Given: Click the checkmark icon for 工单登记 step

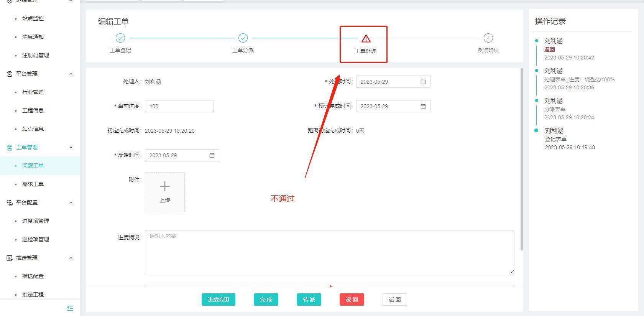Looking at the screenshot, I should click(120, 38).
